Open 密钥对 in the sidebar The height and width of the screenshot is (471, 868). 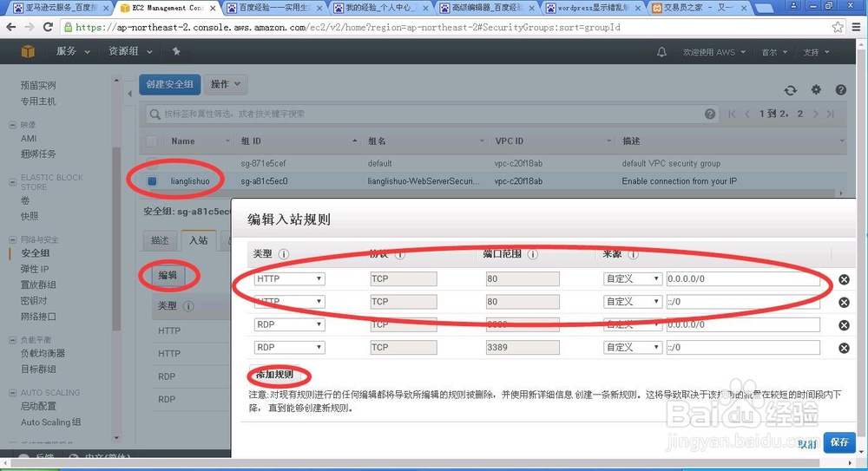[x=34, y=300]
